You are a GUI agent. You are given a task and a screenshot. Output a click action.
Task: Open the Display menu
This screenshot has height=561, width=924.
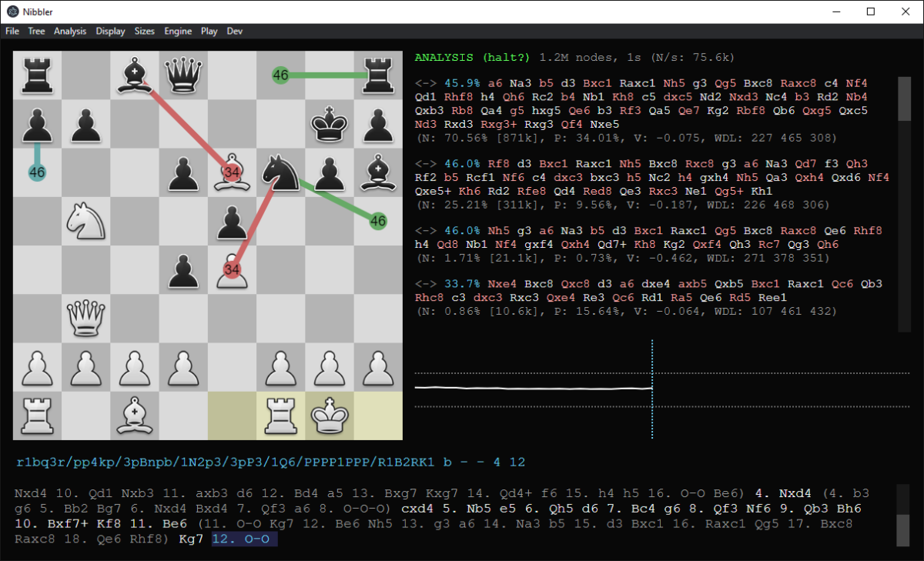[111, 32]
